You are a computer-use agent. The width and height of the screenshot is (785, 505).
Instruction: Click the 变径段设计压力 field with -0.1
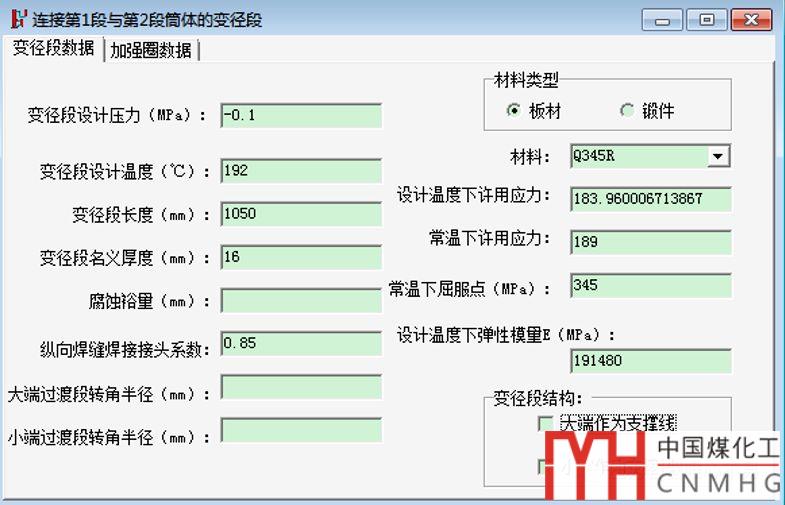(301, 116)
